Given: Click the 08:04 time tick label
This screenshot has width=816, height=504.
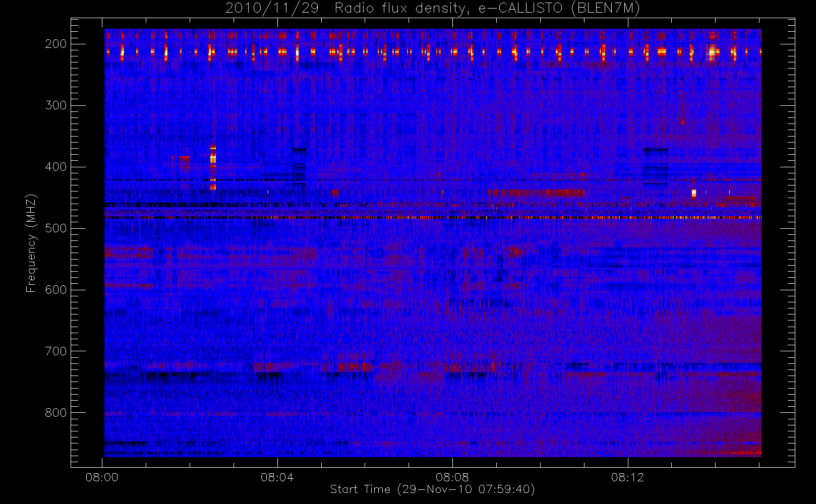Looking at the screenshot, I should coord(277,477).
